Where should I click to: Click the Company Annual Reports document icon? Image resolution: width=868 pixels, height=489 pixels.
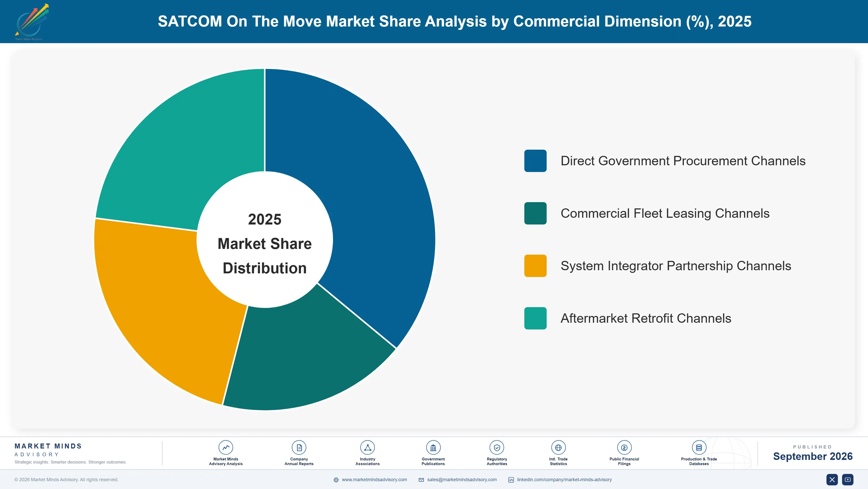click(299, 447)
